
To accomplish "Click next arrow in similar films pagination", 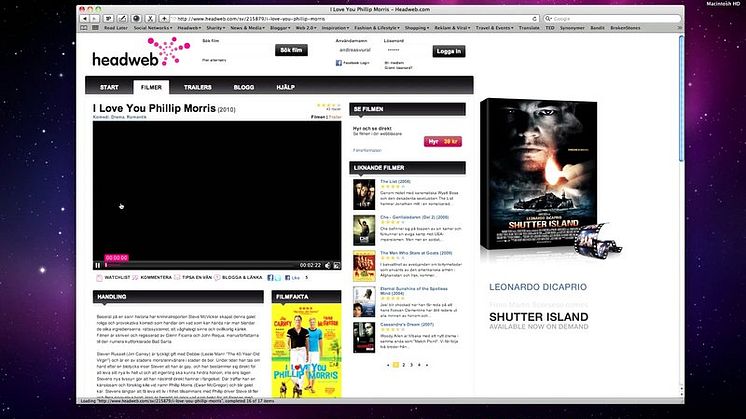I will (x=427, y=365).
